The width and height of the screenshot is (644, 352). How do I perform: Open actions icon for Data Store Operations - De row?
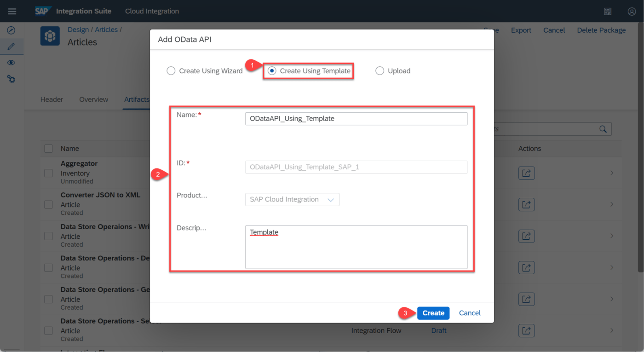[527, 267]
